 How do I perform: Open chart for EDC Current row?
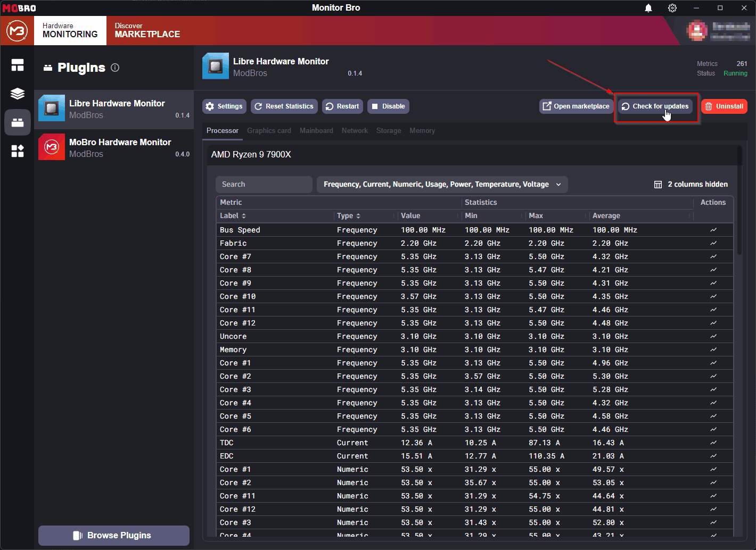pyautogui.click(x=713, y=456)
